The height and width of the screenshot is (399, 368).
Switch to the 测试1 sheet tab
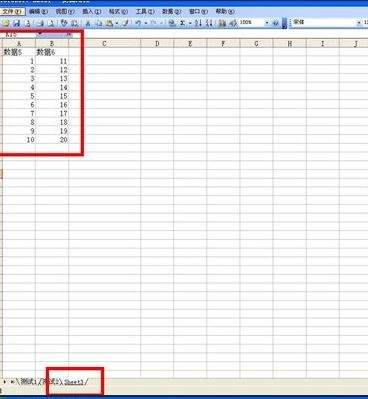28,382
